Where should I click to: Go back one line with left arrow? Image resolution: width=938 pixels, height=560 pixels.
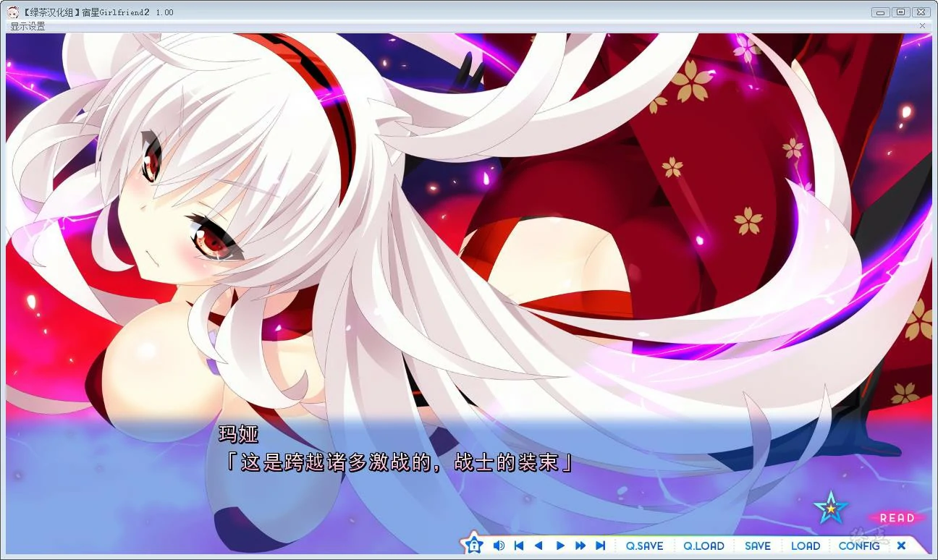tap(538, 546)
